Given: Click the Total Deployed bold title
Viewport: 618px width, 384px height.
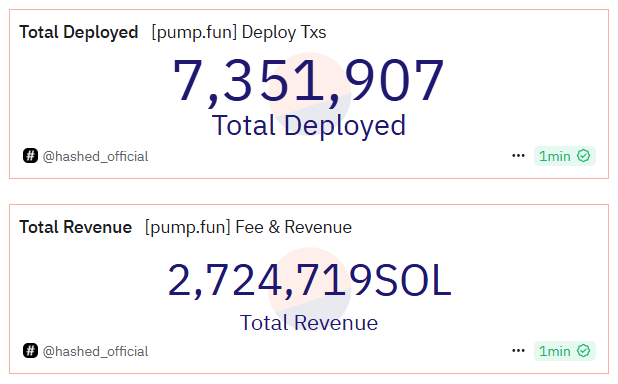Looking at the screenshot, I should click(79, 32).
